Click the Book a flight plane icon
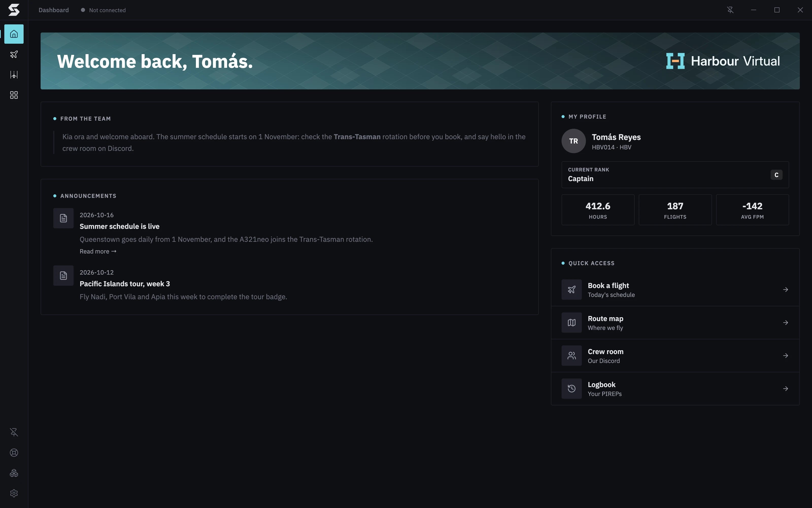 point(572,290)
